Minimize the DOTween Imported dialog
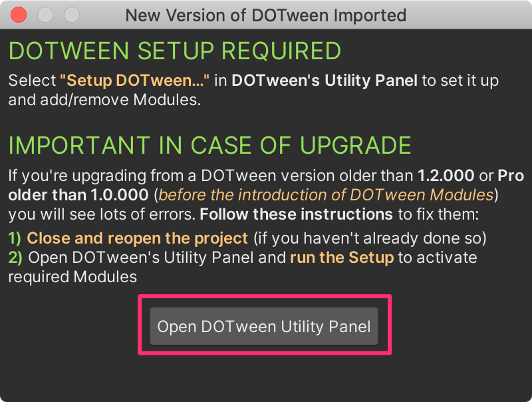The height and width of the screenshot is (402, 532). click(x=45, y=15)
